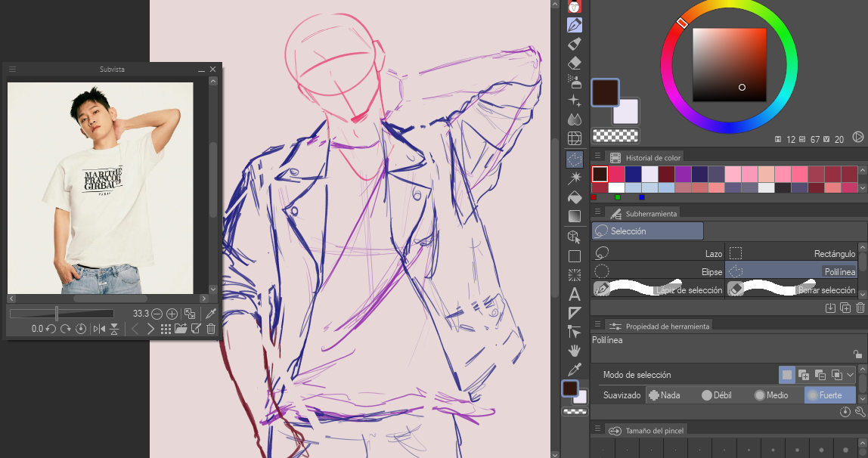
Task: Click fit-to-window icon in Subvista
Action: (x=190, y=314)
